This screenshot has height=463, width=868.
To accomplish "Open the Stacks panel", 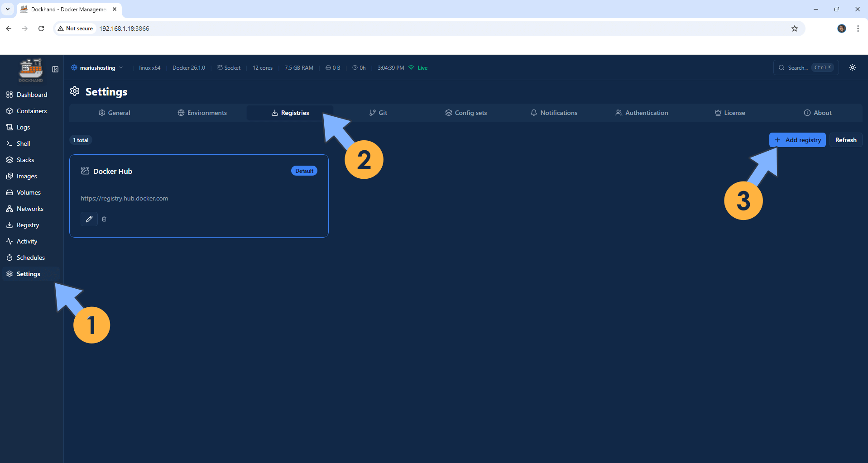I will 25,160.
